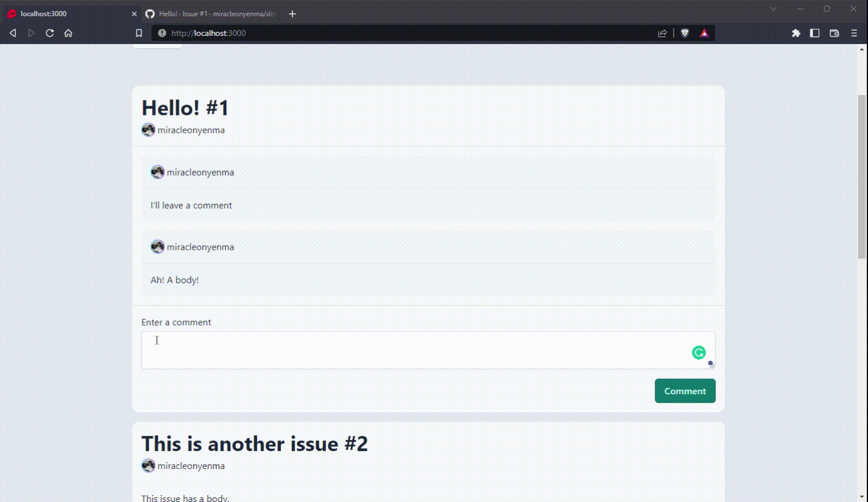Click the Grammarly icon in comment box

click(699, 352)
